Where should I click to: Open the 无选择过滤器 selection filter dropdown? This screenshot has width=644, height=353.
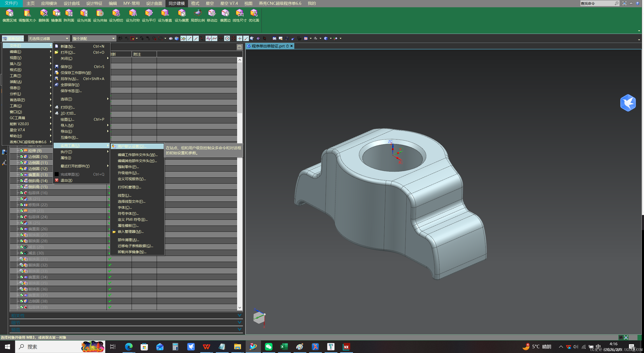48,38
